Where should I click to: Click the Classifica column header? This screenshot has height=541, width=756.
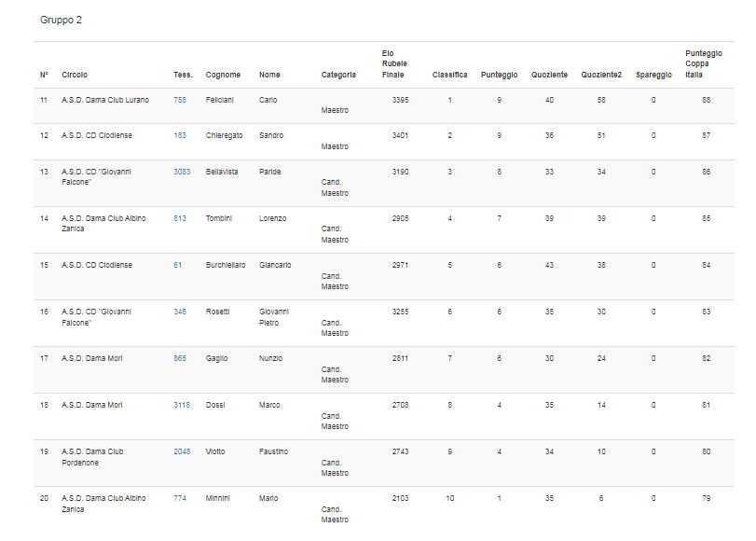click(449, 76)
